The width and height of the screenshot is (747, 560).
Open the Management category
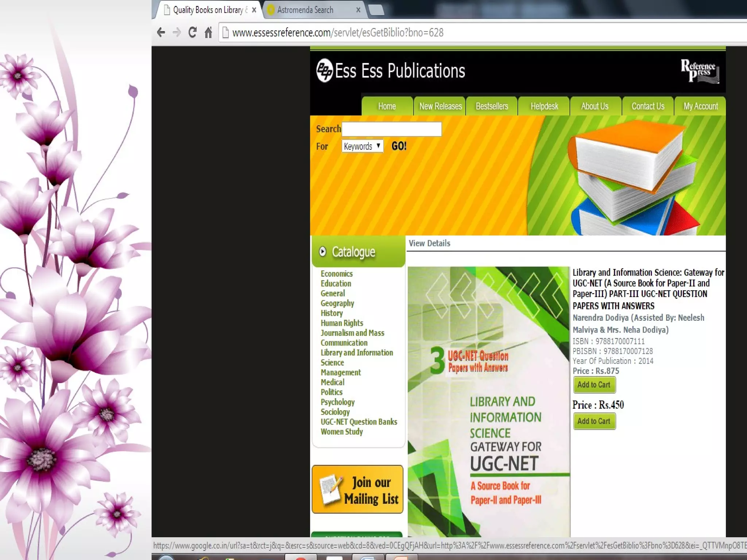[340, 372]
